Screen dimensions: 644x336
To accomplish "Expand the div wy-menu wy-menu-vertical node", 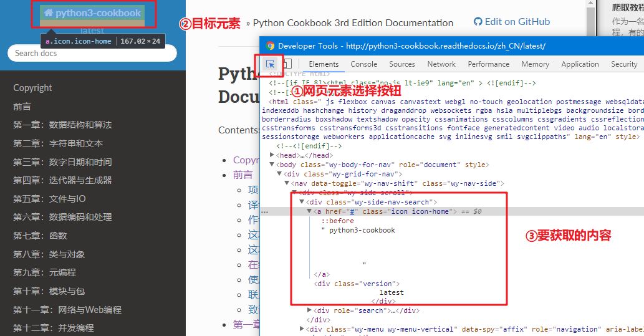I will click(302, 329).
